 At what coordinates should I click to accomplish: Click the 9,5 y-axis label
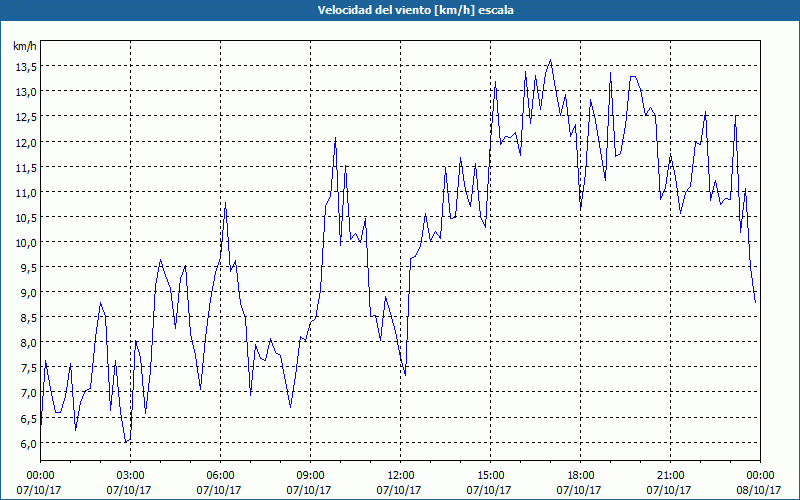[29, 267]
